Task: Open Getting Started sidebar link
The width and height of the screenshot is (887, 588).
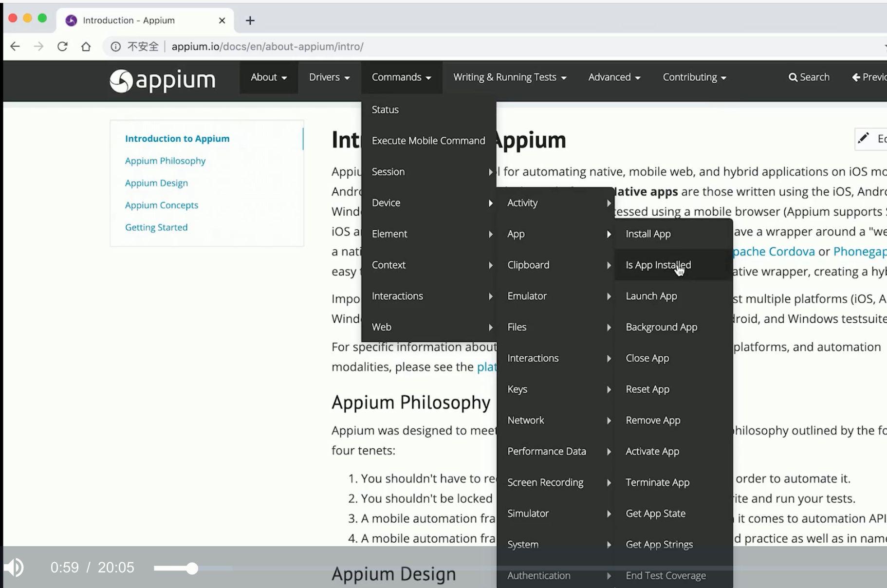Action: [x=156, y=227]
